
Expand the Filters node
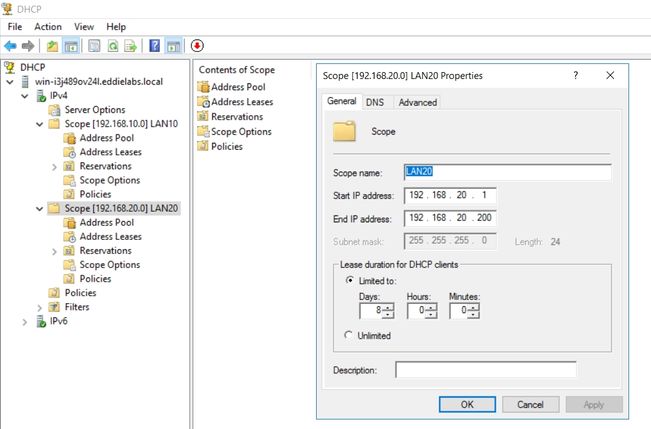[39, 308]
